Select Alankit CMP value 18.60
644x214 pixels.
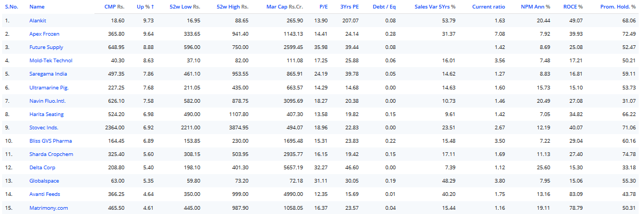pos(117,20)
